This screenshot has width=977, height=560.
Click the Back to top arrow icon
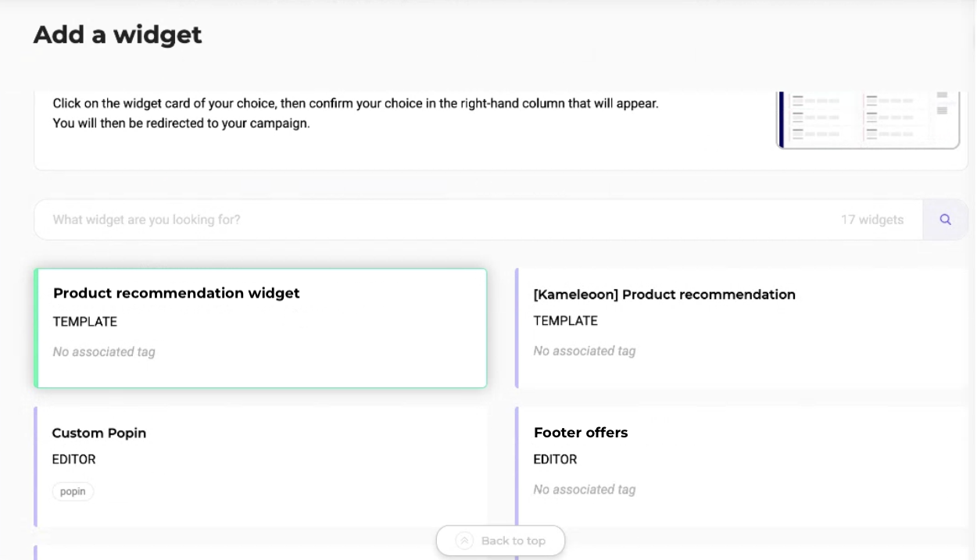coord(464,540)
